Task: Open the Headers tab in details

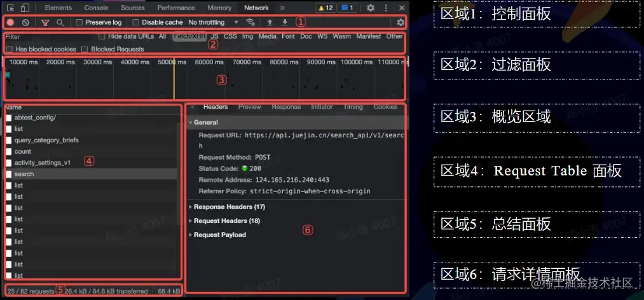Action: 216,107
